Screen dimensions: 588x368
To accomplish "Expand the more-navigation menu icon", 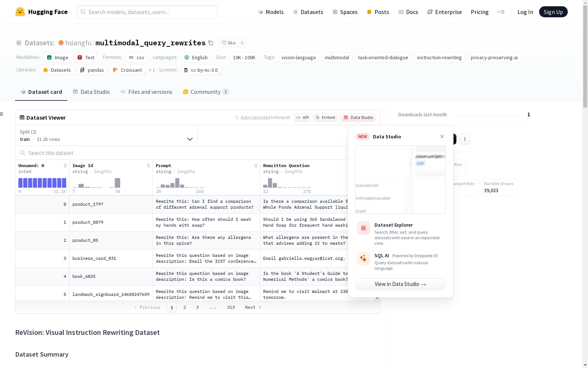I will coord(501,12).
